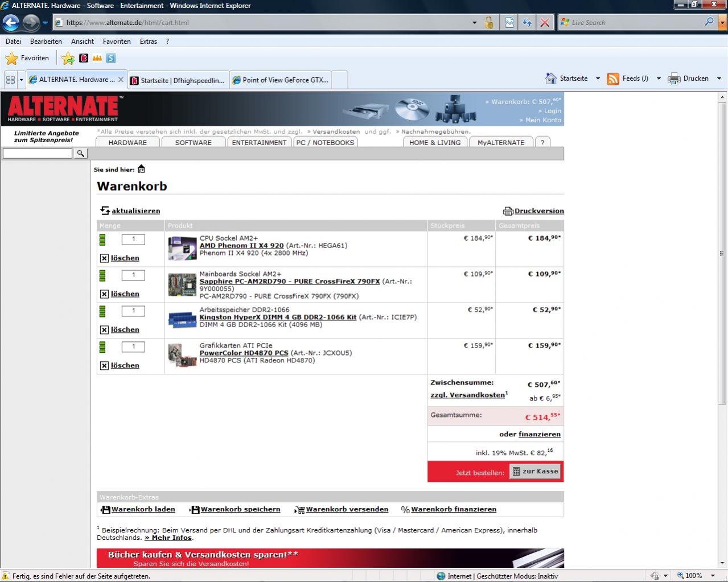Close the ALTERNATE Hardware tab
Screen dimensions: 728x582
pyautogui.click(x=121, y=80)
